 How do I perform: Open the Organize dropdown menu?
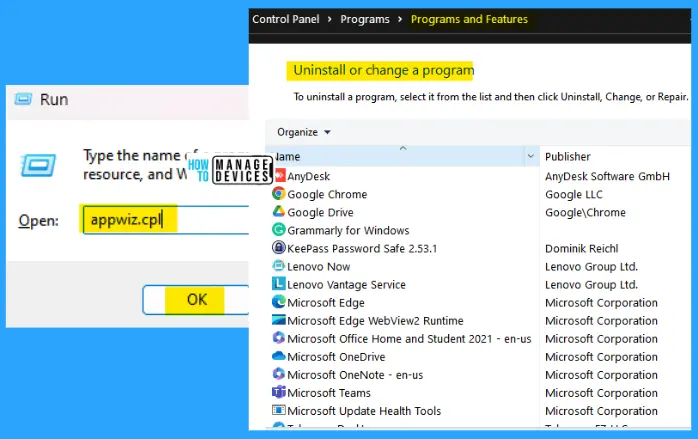304,132
